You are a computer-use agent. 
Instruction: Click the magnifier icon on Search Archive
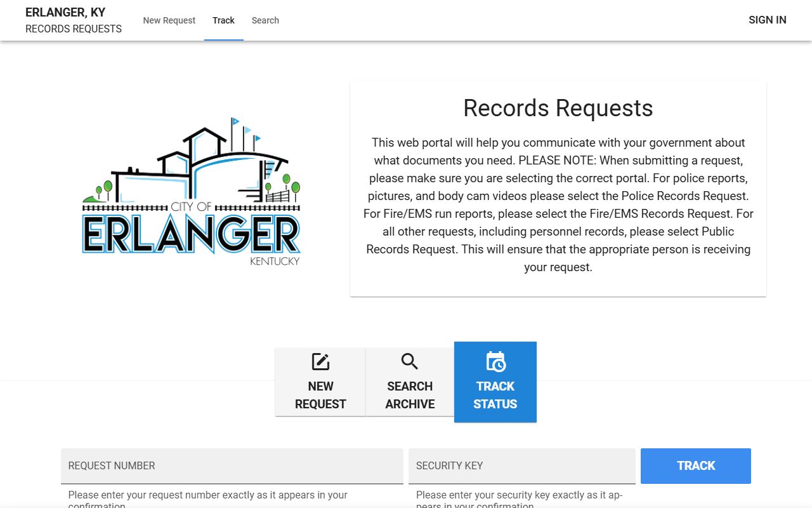(410, 362)
